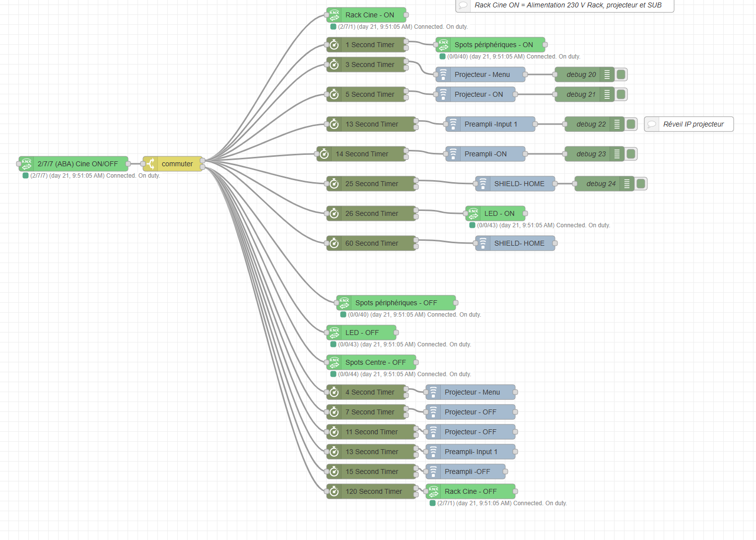Click the stopwatch icon on 4 Second Timer
Screen dimensions: 756x540
(334, 392)
